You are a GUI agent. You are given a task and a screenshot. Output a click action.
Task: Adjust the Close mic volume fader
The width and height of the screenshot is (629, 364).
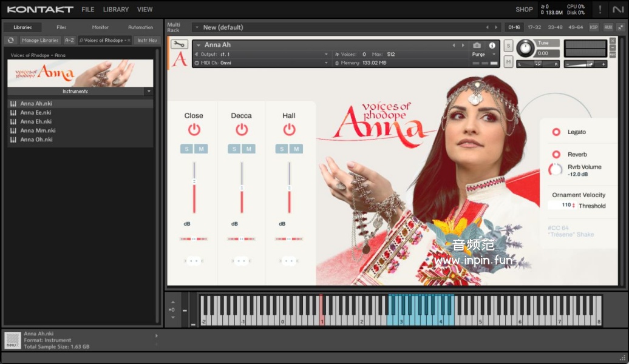click(x=194, y=181)
